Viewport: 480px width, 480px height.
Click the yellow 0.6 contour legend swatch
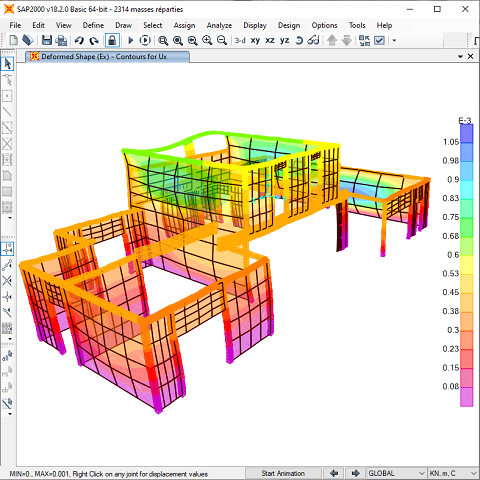[x=467, y=265]
